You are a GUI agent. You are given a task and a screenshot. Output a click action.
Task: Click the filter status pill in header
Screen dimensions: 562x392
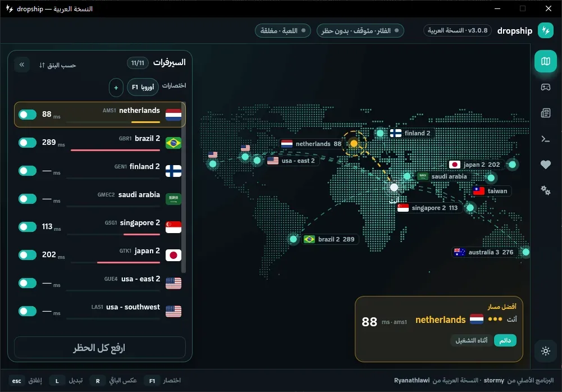tap(360, 30)
